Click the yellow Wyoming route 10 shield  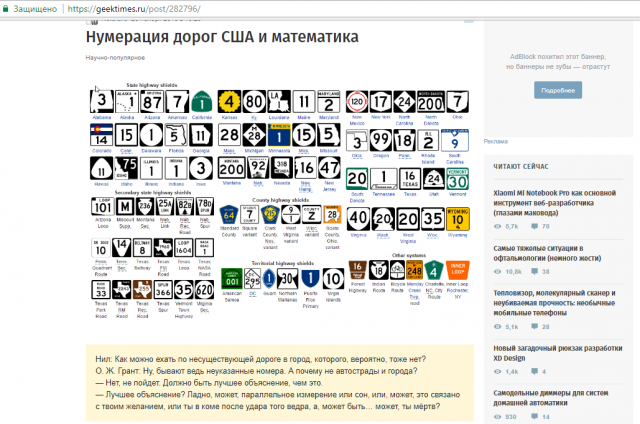(x=458, y=219)
